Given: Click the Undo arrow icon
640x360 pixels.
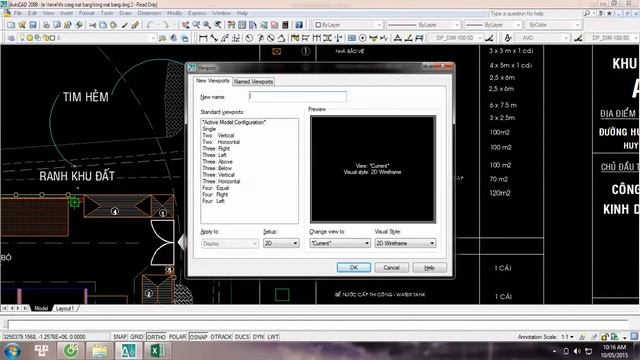Looking at the screenshot, I should pyautogui.click(x=150, y=25).
